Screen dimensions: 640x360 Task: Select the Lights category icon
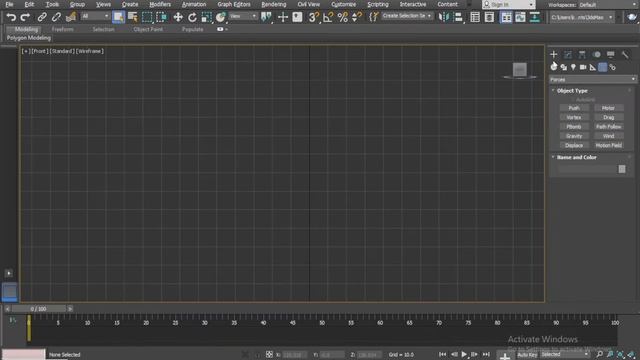[573, 67]
